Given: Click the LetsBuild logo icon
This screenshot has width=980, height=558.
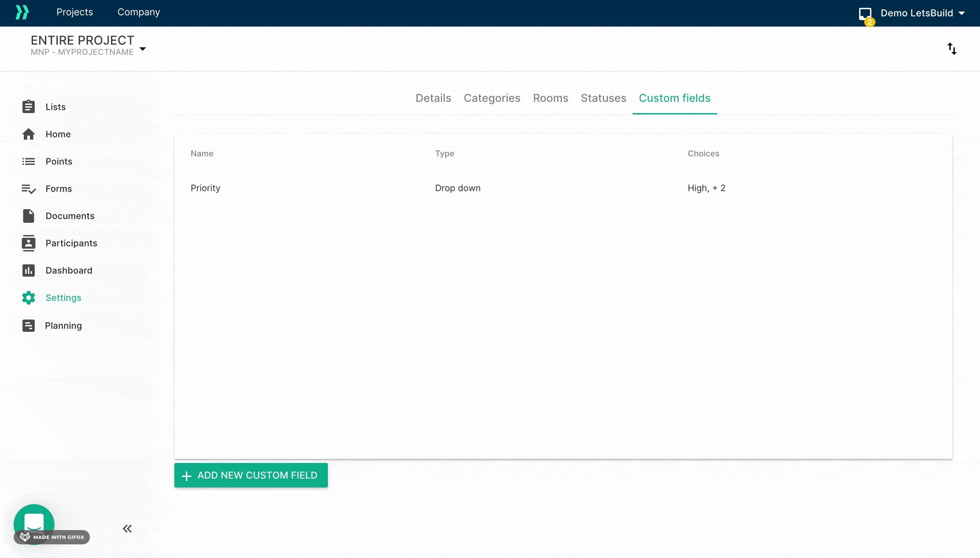Looking at the screenshot, I should [x=22, y=12].
